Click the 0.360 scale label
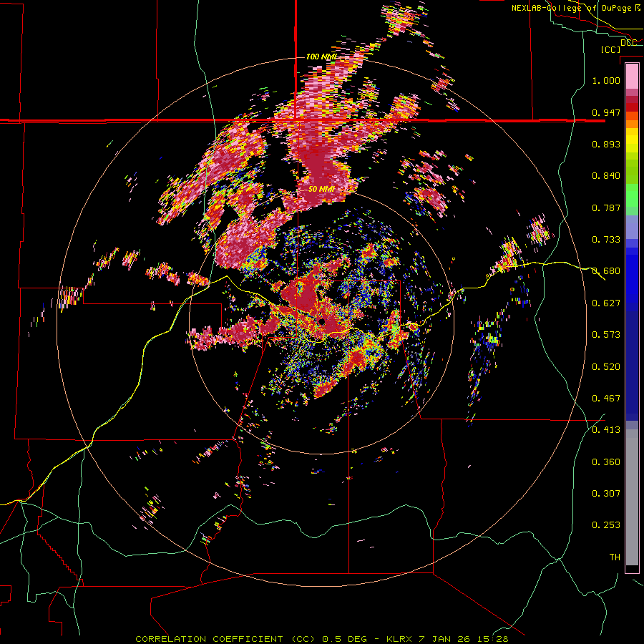Image resolution: width=644 pixels, height=644 pixels. tap(606, 462)
